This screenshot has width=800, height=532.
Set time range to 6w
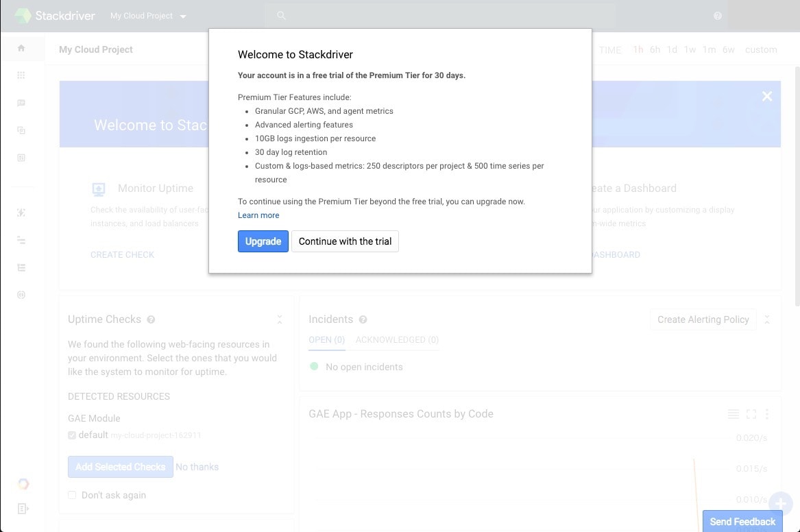click(729, 49)
